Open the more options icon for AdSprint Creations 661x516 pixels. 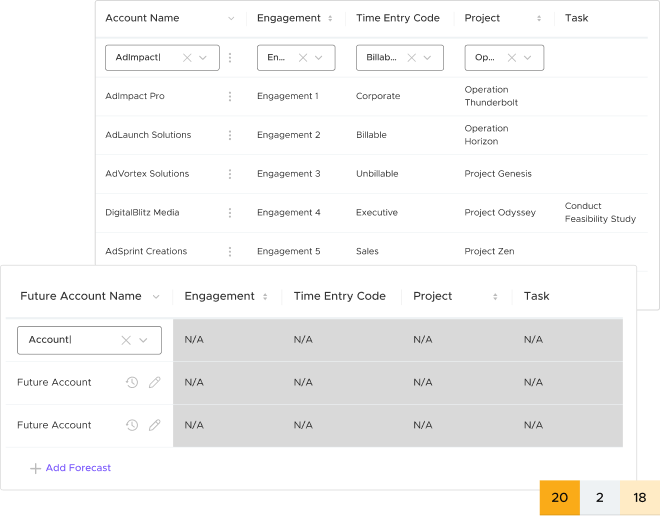pyautogui.click(x=230, y=251)
